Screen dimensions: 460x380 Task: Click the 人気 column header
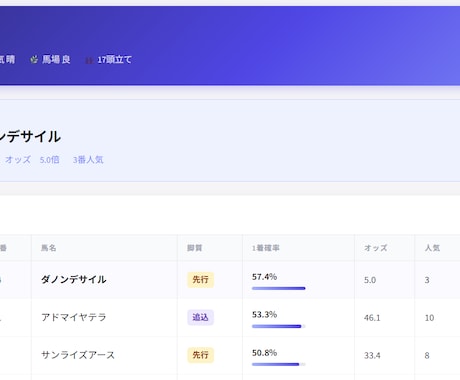click(x=432, y=248)
